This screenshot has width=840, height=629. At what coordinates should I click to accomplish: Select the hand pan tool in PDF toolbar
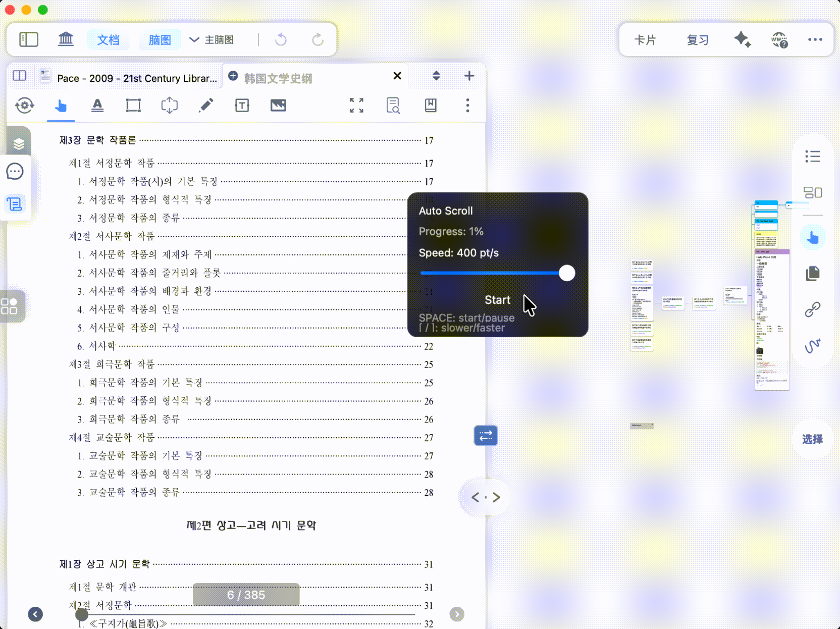tap(61, 106)
